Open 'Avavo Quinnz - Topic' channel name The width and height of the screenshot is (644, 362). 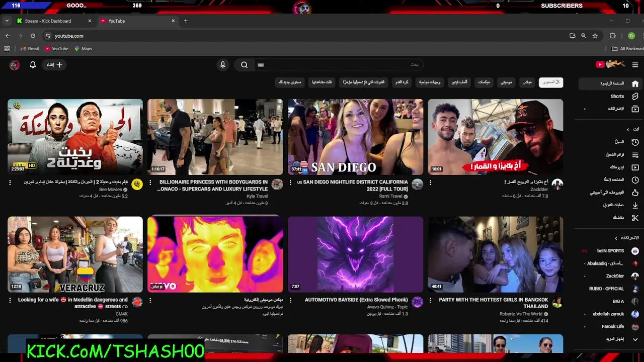pos(387,307)
